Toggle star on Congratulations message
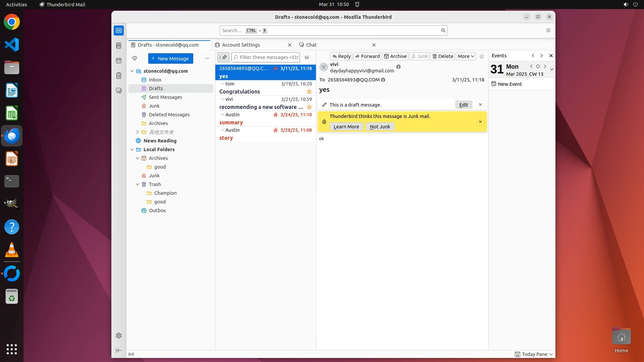 pyautogui.click(x=309, y=92)
